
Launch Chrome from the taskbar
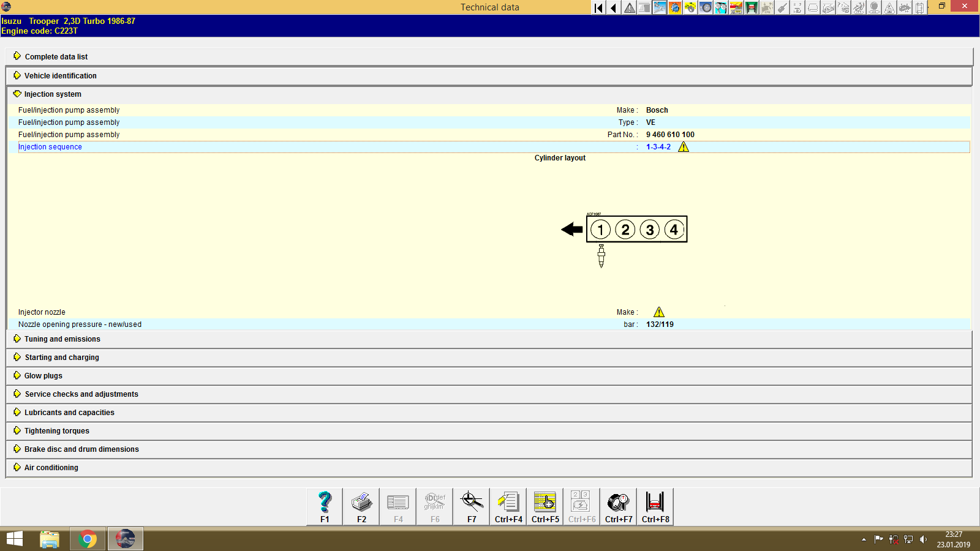point(87,539)
